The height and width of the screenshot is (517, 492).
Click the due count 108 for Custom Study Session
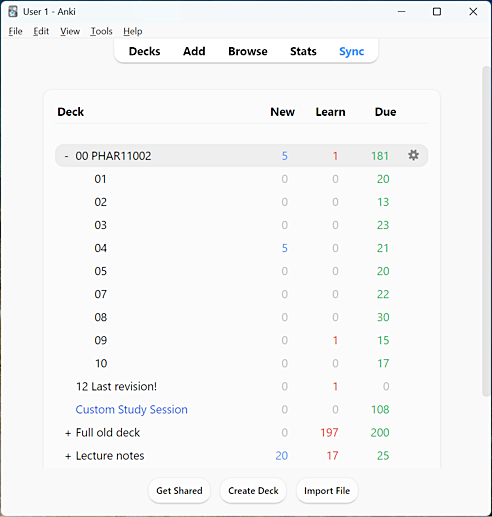(380, 410)
